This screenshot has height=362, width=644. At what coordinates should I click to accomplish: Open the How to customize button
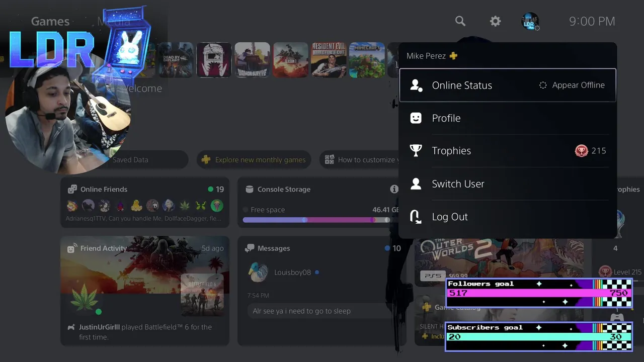[x=360, y=160]
